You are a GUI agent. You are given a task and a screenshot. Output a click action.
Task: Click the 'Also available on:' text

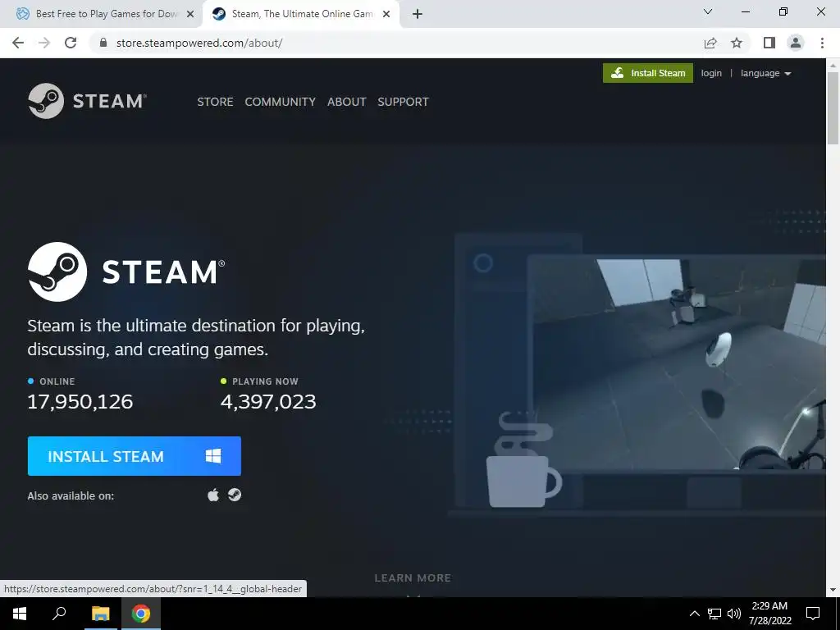point(71,496)
